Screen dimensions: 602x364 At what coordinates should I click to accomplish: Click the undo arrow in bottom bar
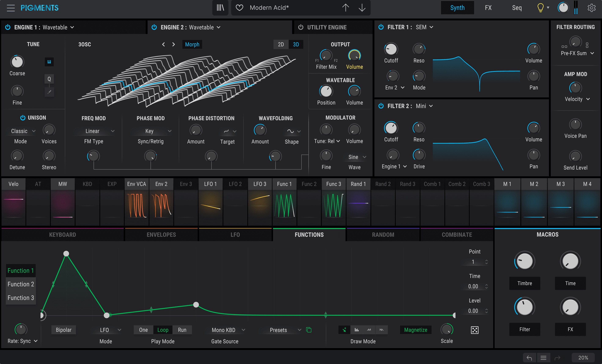point(529,358)
